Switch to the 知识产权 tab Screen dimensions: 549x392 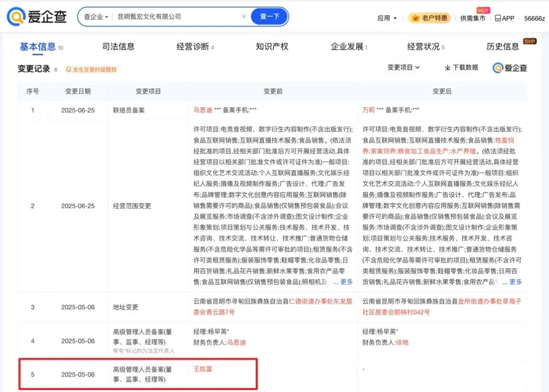[x=272, y=47]
